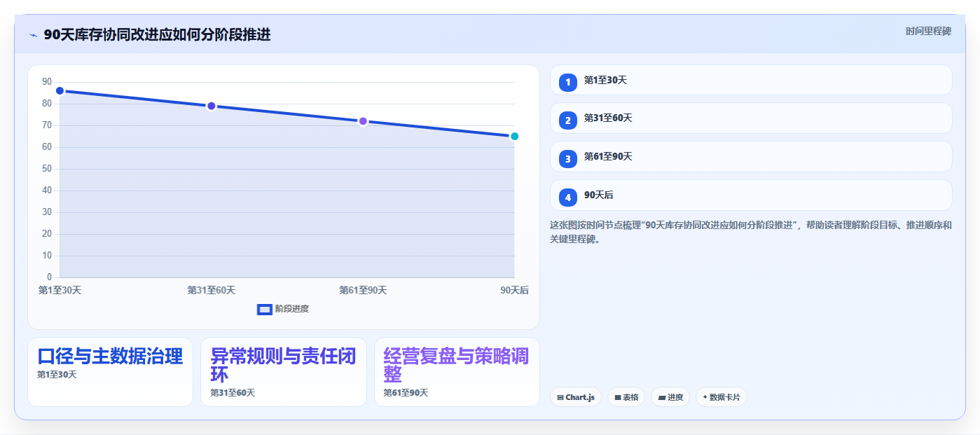Click the lightning icon beside the title
Viewport: 980px width, 435px height.
click(33, 35)
